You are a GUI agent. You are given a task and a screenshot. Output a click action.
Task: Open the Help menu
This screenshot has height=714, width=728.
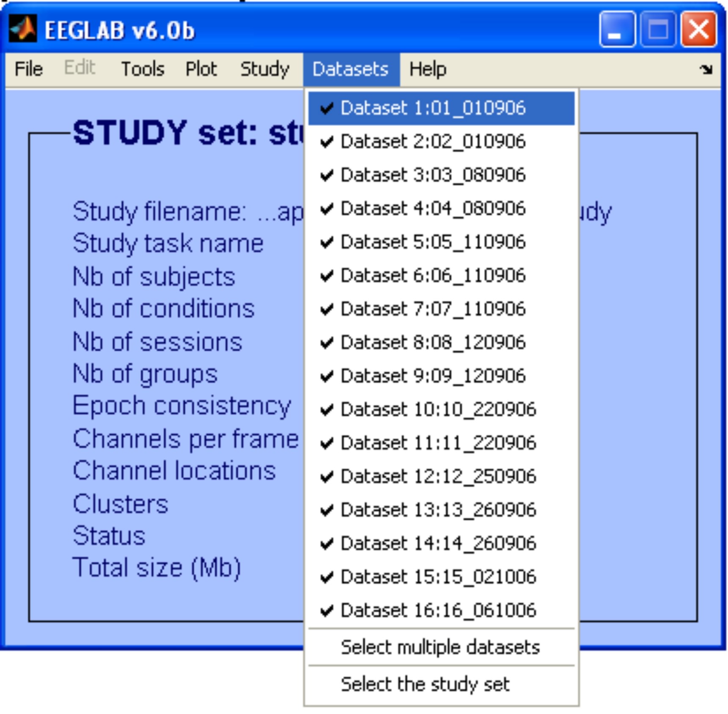[x=428, y=69]
